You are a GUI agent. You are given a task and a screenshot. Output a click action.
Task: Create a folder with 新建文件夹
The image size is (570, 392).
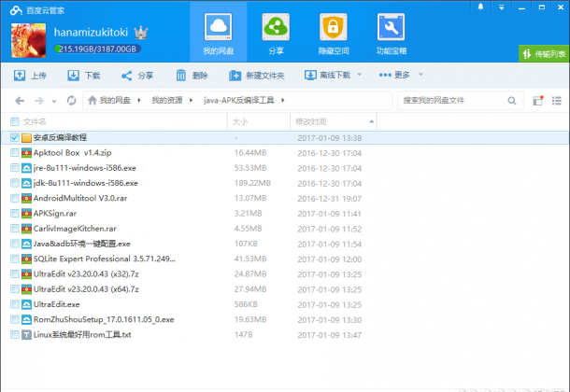(257, 76)
